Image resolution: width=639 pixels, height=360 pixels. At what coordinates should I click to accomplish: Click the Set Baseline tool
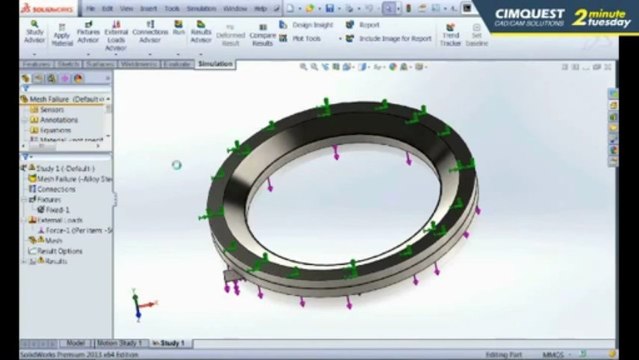[476, 35]
